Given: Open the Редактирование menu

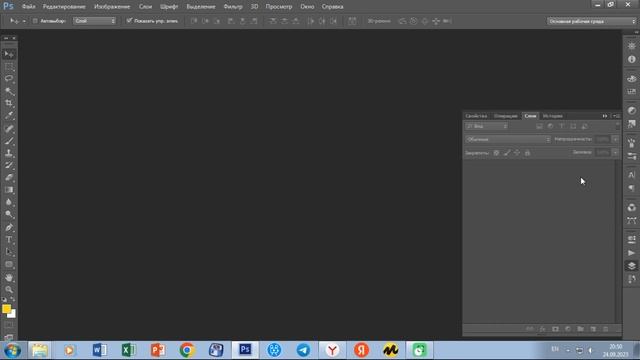Looking at the screenshot, I should point(64,7).
